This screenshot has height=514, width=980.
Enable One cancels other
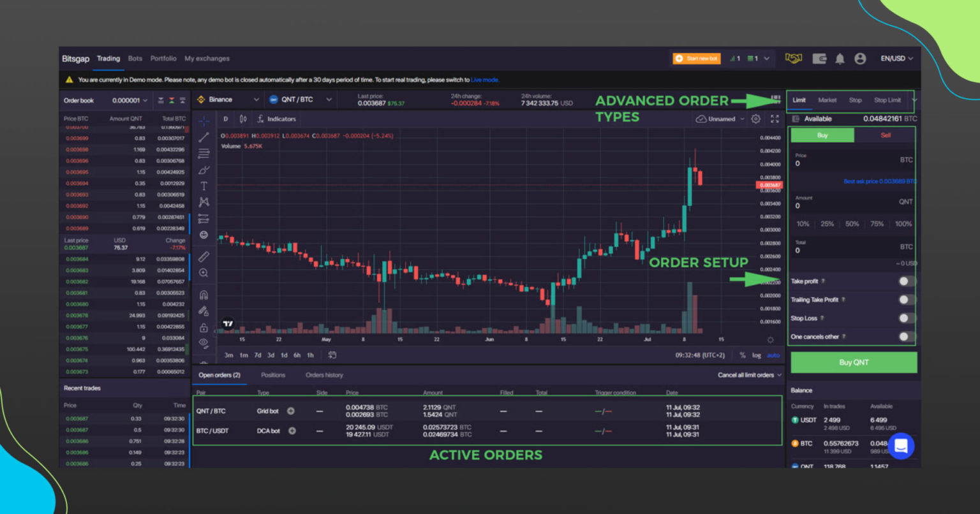coord(903,336)
